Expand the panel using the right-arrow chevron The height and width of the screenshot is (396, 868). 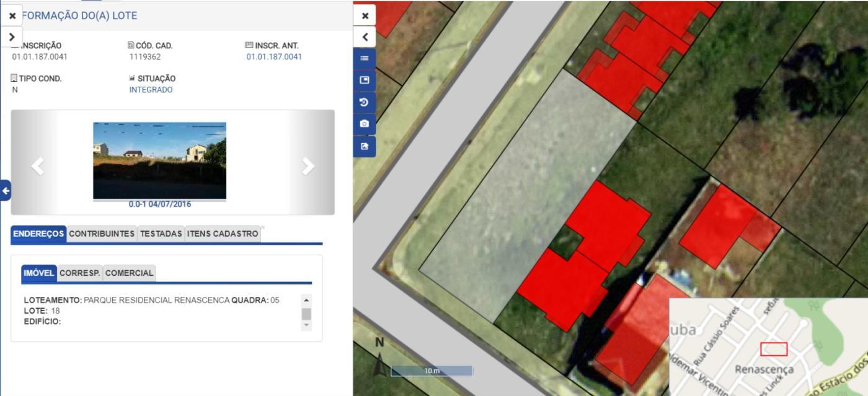12,37
